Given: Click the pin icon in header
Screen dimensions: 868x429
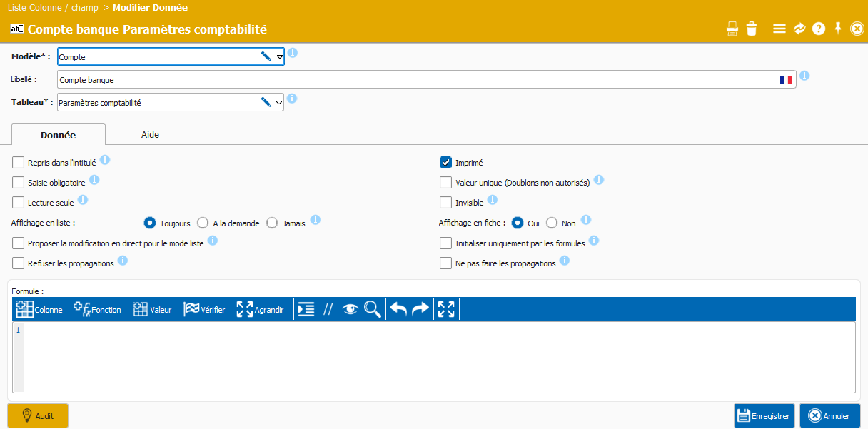Looking at the screenshot, I should tap(838, 28).
